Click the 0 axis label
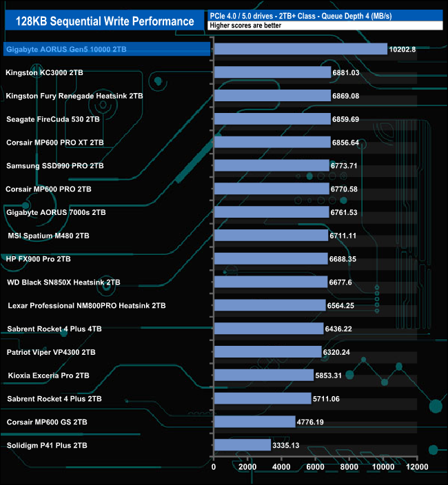This screenshot has height=485, width=448. [x=214, y=467]
